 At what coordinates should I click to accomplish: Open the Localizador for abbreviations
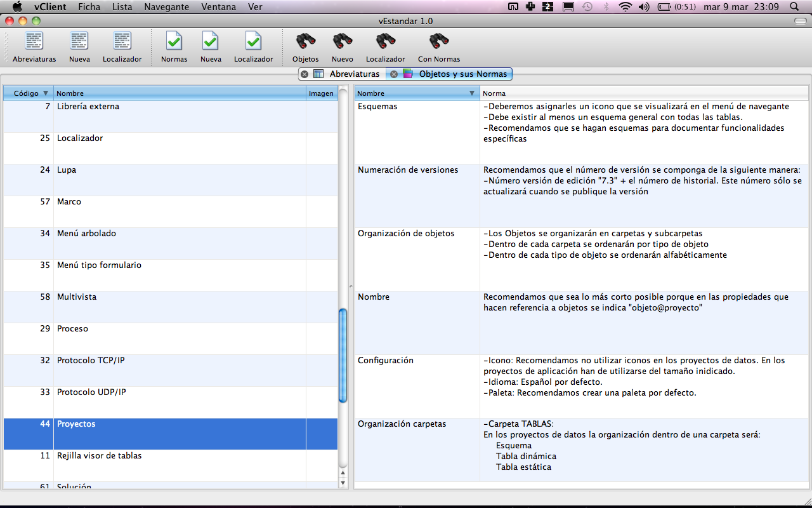pyautogui.click(x=122, y=41)
